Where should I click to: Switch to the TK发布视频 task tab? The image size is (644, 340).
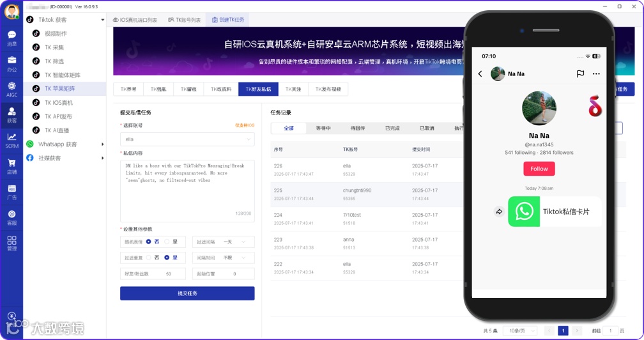coord(328,89)
